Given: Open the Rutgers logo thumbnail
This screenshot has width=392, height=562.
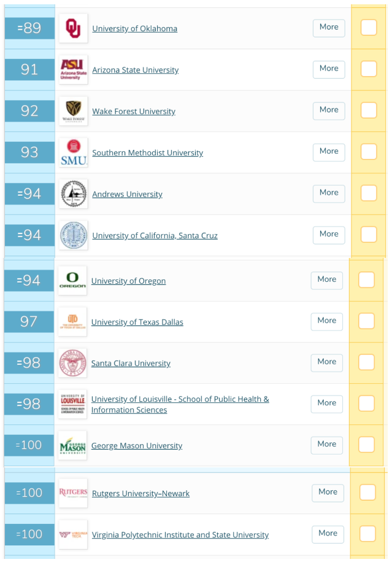Looking at the screenshot, I should coord(73,493).
